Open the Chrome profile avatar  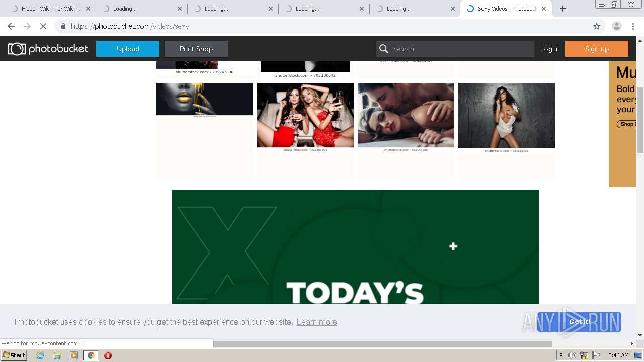[616, 26]
